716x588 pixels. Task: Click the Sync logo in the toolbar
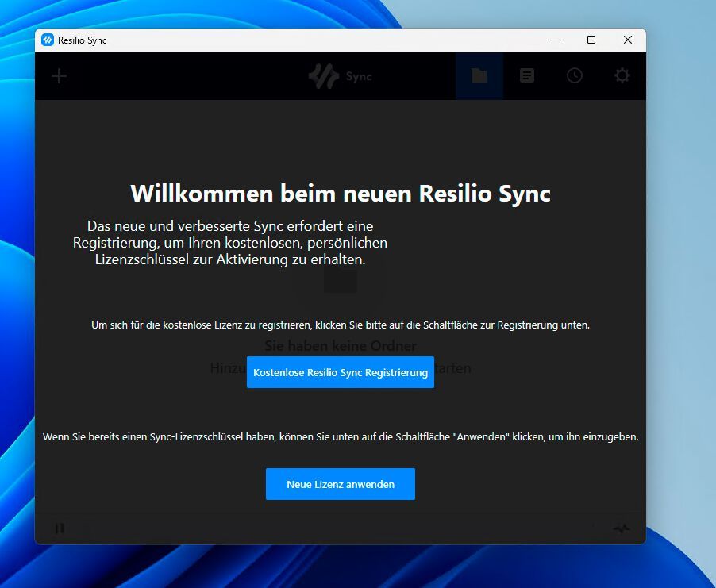coord(340,75)
